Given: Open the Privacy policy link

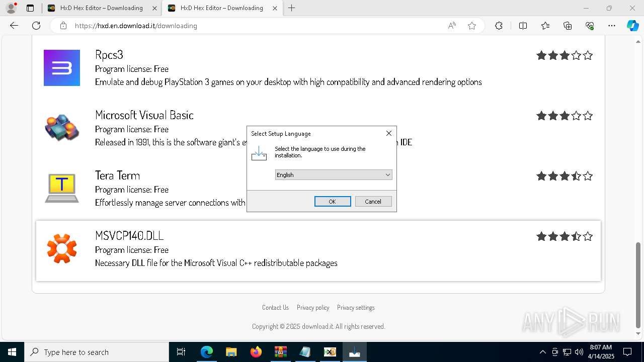Looking at the screenshot, I should (313, 308).
